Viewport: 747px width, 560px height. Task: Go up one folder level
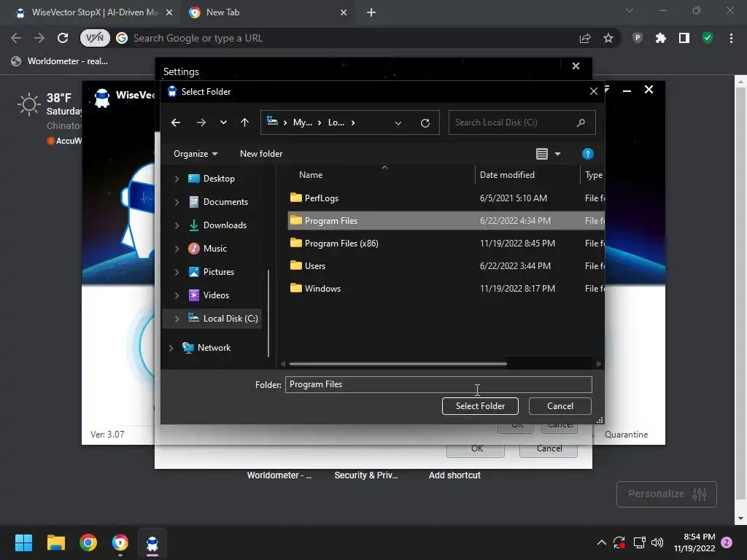click(245, 122)
